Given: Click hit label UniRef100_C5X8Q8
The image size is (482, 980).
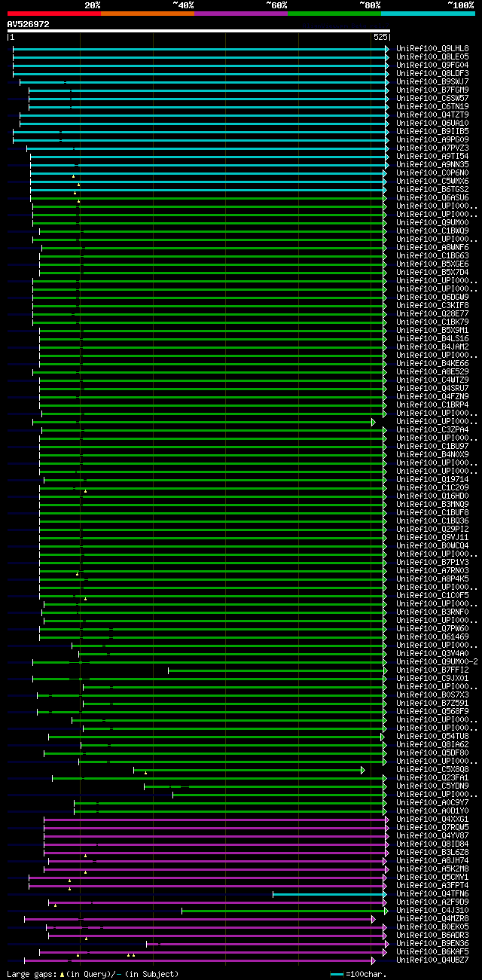Looking at the screenshot, I should (432, 770).
